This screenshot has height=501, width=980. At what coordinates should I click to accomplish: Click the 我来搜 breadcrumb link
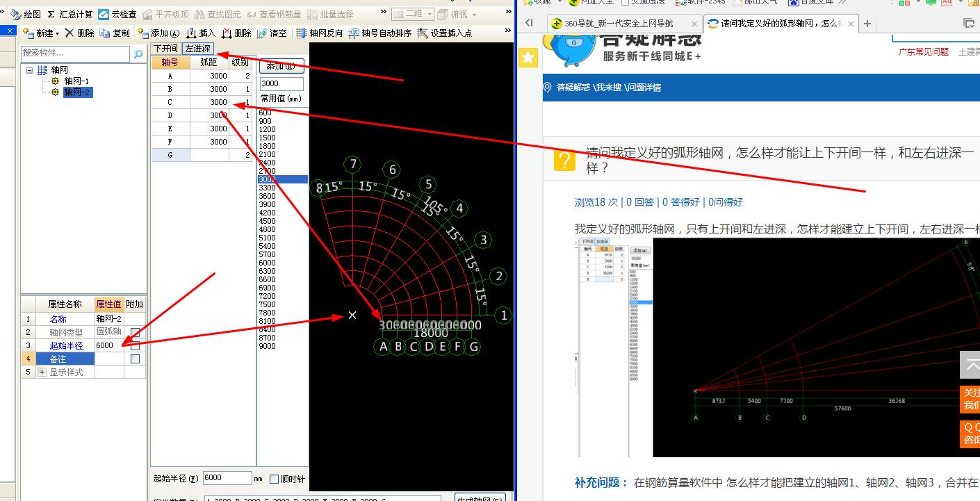tap(608, 88)
